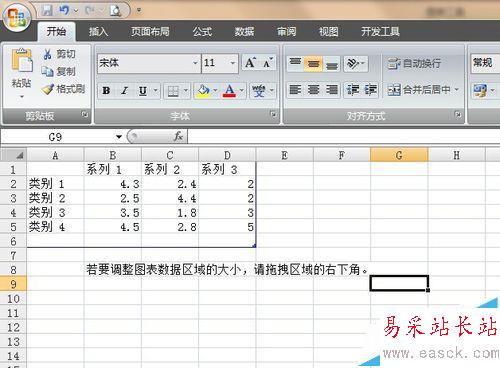The width and height of the screenshot is (500, 368).
Task: Increase font size with large A icon
Action: click(x=250, y=63)
